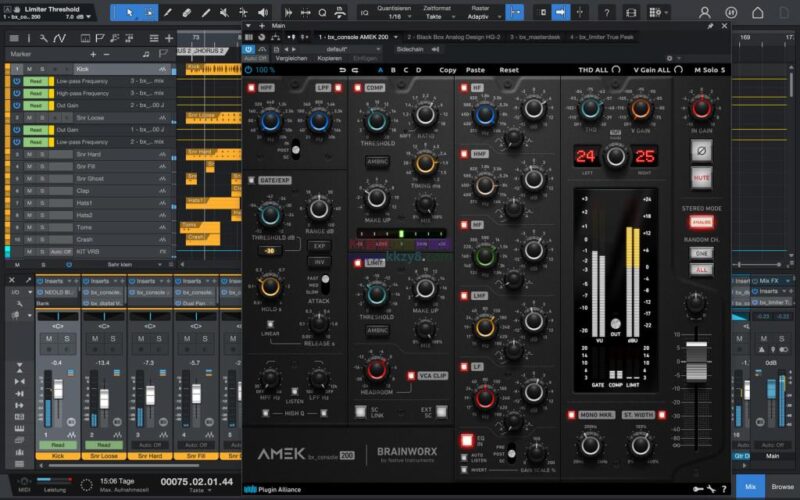Click the red IN GAIN knob

(x=701, y=108)
